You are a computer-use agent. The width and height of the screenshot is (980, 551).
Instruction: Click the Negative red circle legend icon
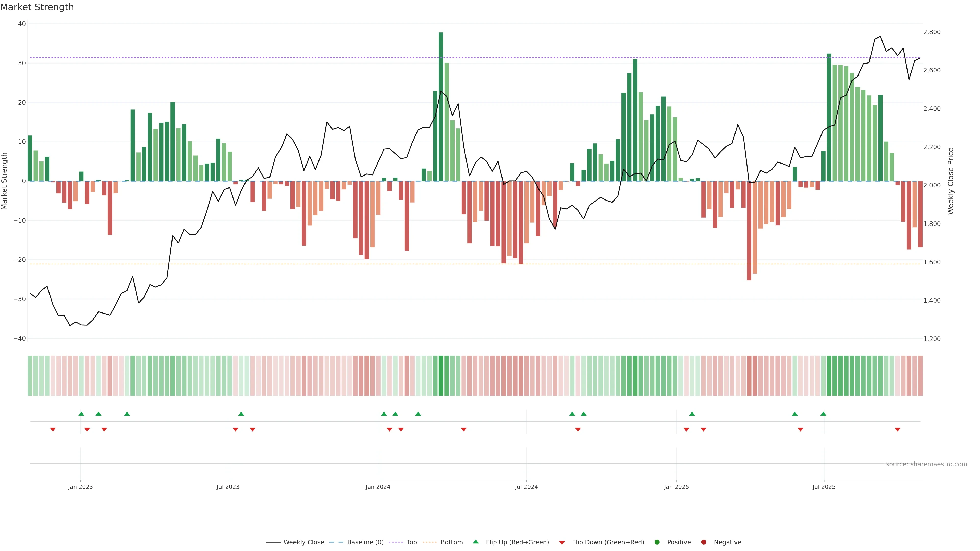pyautogui.click(x=703, y=542)
